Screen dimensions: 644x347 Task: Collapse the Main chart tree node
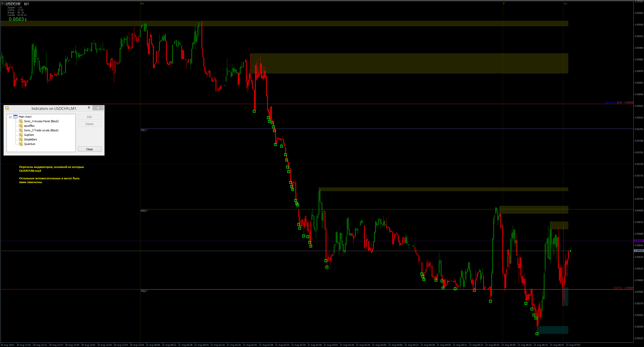[x=10, y=117]
